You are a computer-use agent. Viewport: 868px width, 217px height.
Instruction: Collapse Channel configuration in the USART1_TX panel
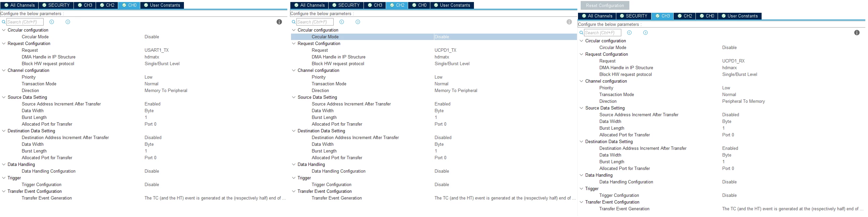point(4,71)
